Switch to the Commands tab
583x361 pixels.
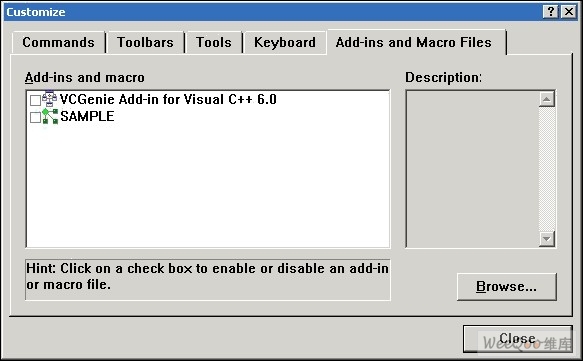58,42
